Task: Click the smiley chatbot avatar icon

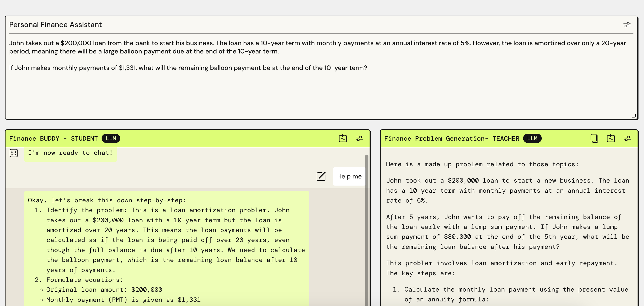Action: point(14,153)
